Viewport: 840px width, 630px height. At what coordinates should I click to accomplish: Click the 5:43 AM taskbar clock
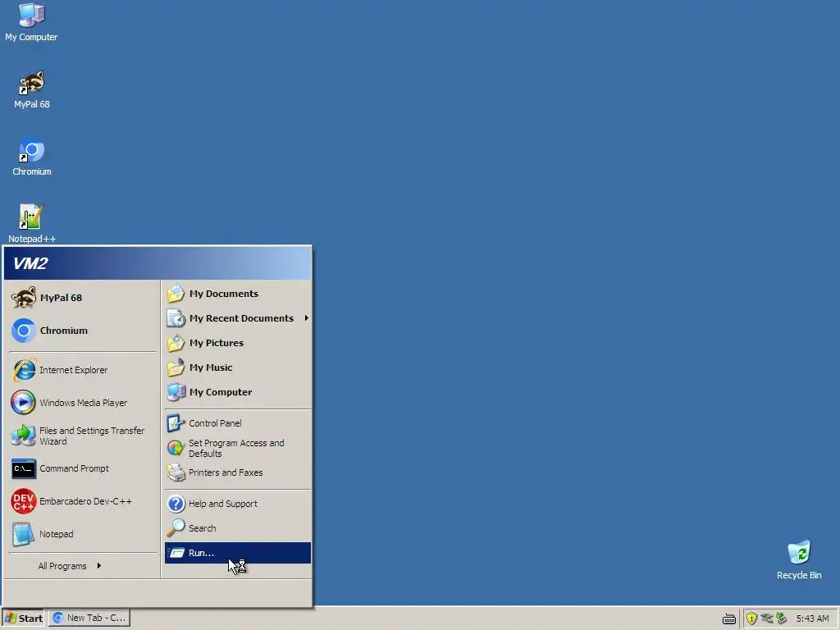point(812,619)
